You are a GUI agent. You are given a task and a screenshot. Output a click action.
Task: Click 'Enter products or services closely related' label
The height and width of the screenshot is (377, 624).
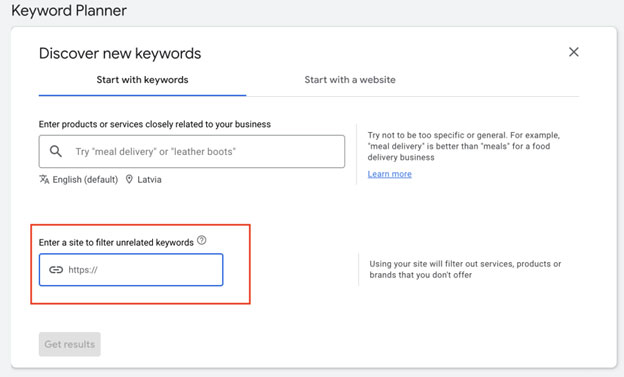point(155,124)
